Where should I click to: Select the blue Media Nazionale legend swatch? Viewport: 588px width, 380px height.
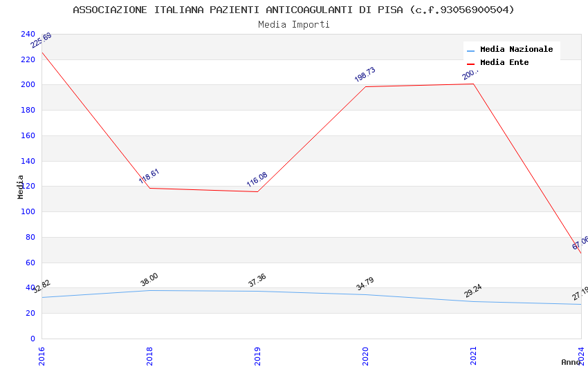[470, 50]
